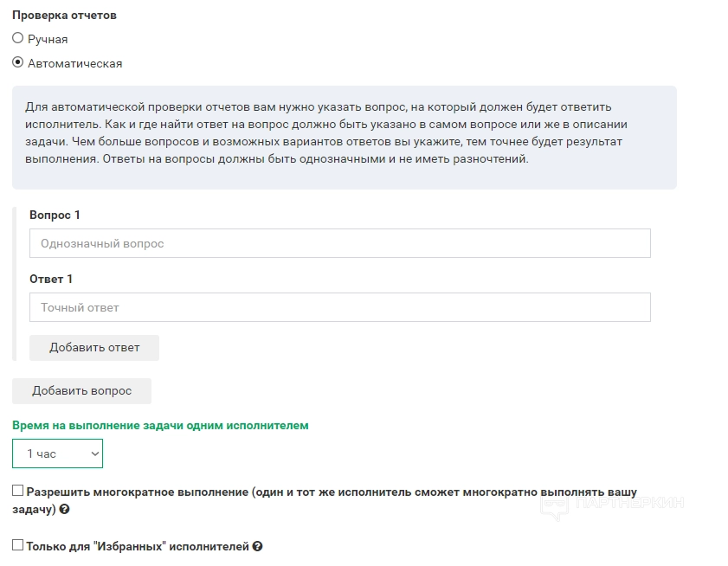Image resolution: width=728 pixels, height=566 pixels.
Task: Click the "Вопрос 1" field label
Action: (55, 215)
